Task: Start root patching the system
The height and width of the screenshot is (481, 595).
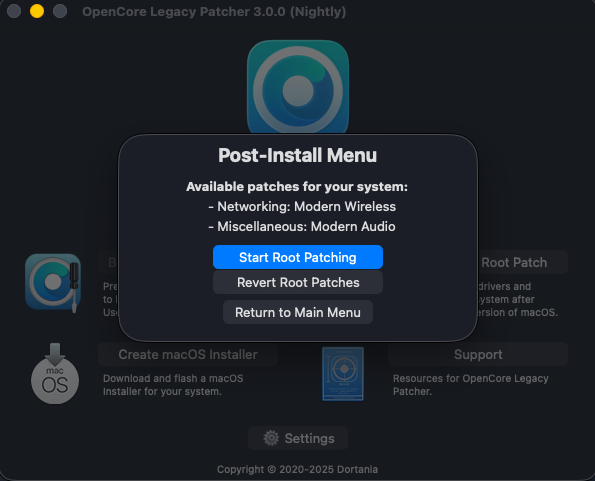Action: pos(298,257)
